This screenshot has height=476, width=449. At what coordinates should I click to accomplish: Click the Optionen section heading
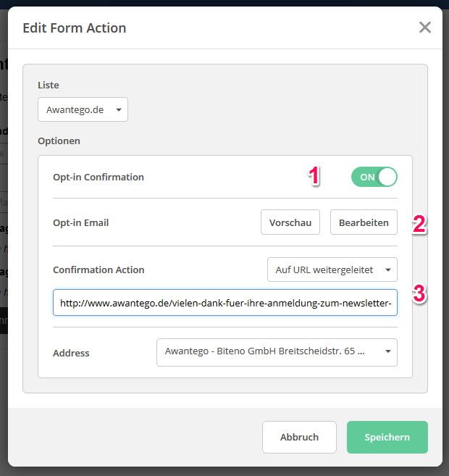pos(59,141)
